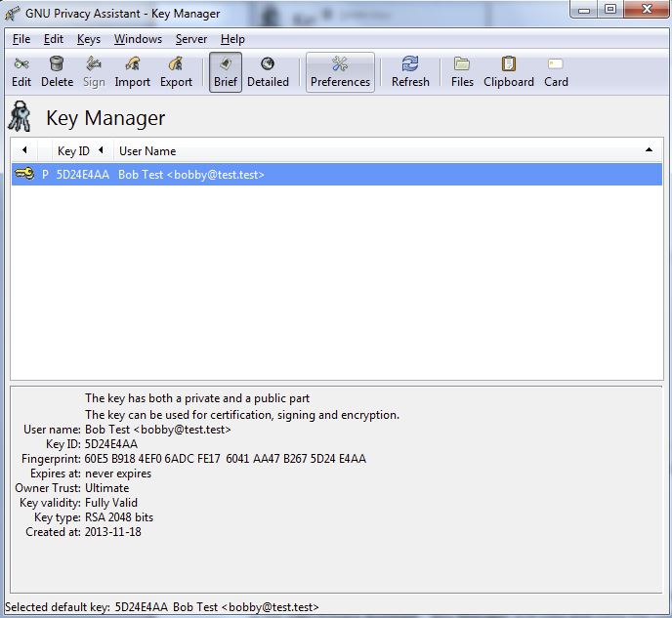The height and width of the screenshot is (618, 672).
Task: Click the key pair icon in Bob Test row
Action: (24, 174)
